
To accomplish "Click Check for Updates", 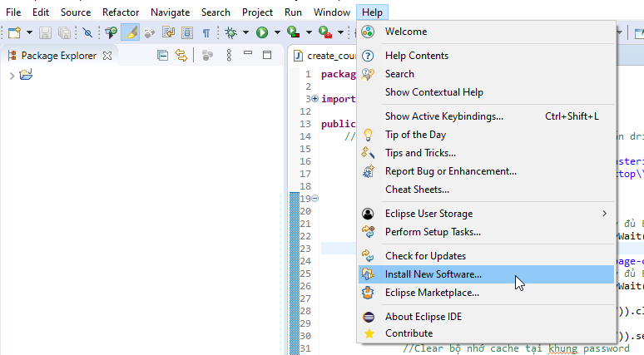I will tap(486, 256).
